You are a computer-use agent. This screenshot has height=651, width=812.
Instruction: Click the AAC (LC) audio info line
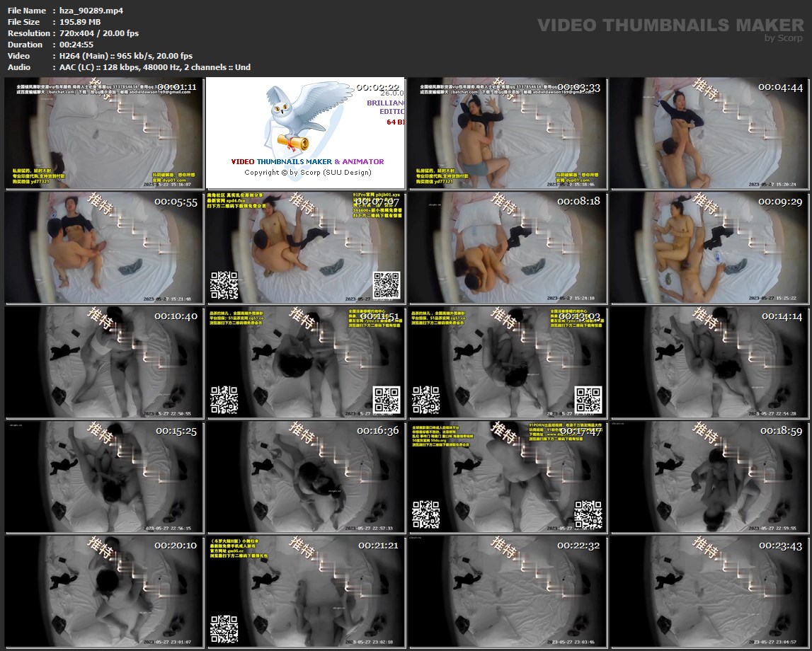pos(155,67)
